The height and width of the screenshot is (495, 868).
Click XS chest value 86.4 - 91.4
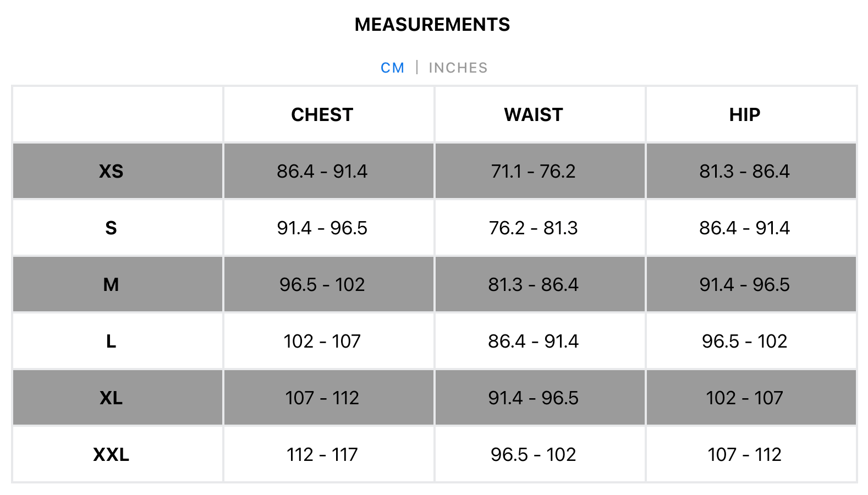(322, 171)
